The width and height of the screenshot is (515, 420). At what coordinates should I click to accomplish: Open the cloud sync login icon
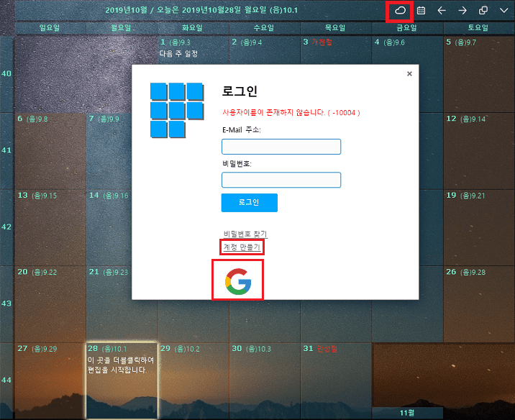point(400,11)
